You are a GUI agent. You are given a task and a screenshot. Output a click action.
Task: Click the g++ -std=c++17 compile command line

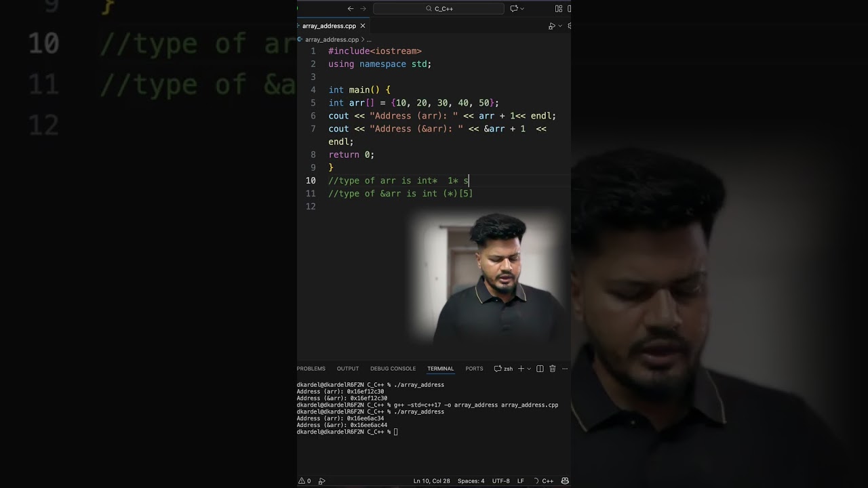tap(476, 405)
